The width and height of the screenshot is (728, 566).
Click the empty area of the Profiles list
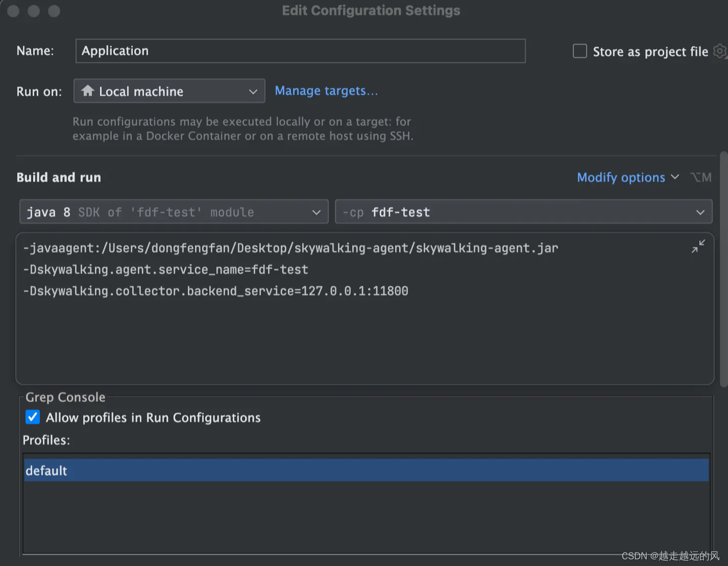click(366, 516)
